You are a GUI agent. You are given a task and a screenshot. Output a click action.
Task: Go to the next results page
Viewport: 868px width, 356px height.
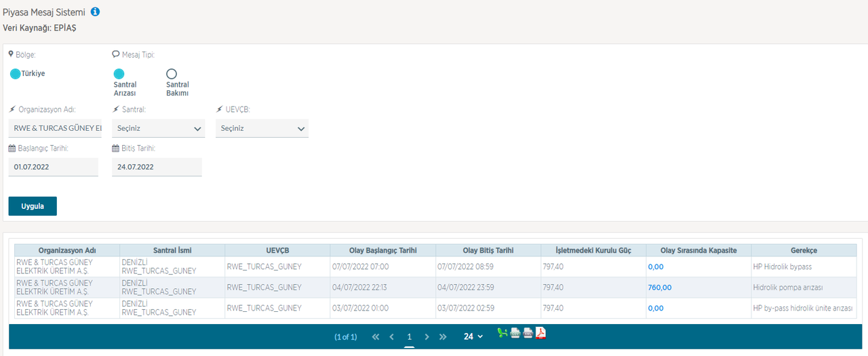point(427,336)
